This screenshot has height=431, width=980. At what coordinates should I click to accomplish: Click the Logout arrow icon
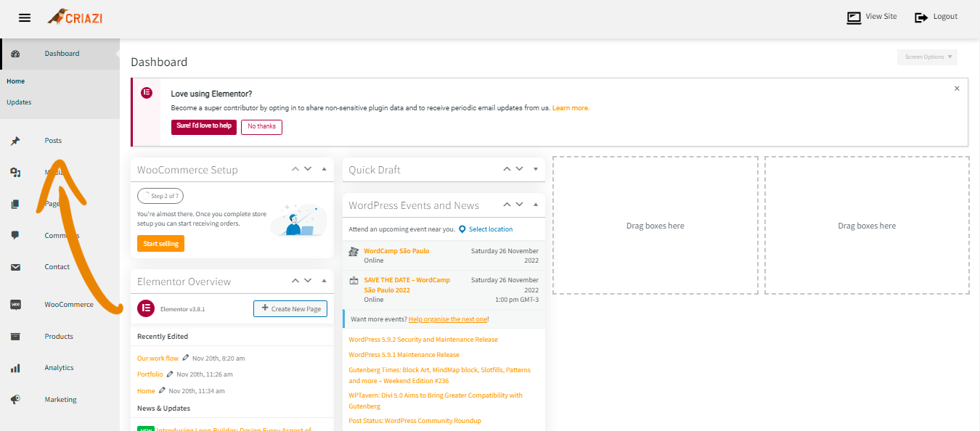point(921,17)
